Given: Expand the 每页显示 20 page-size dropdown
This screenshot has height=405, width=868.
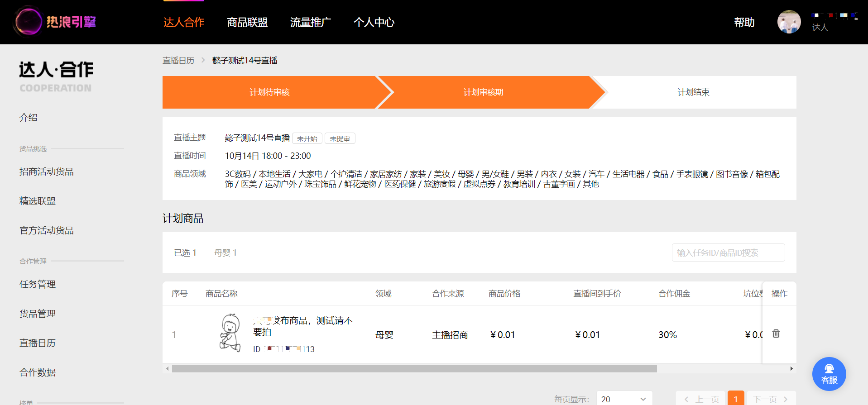Looking at the screenshot, I should click(624, 399).
